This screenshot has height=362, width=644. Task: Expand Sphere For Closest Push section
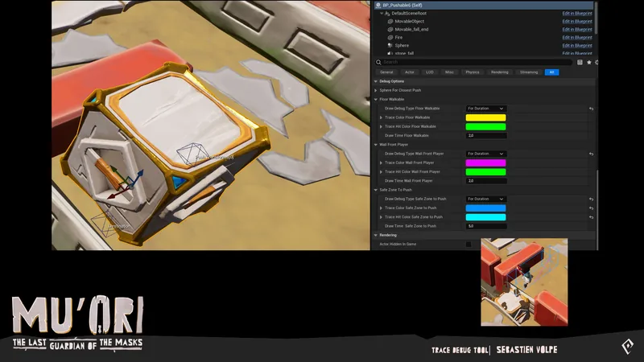(x=376, y=90)
